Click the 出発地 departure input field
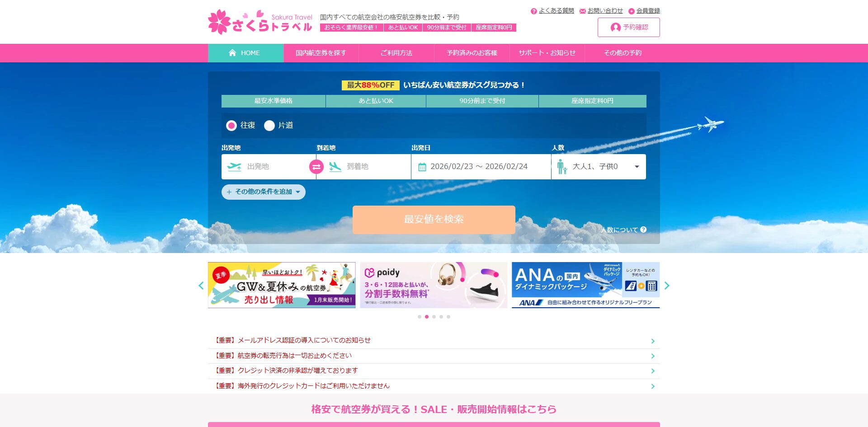The width and height of the screenshot is (868, 427). pos(276,167)
